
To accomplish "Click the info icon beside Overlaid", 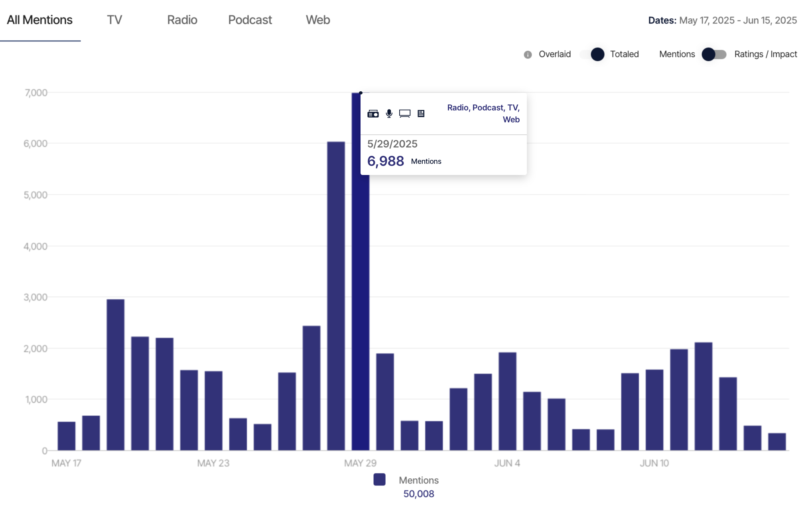I will tap(528, 55).
